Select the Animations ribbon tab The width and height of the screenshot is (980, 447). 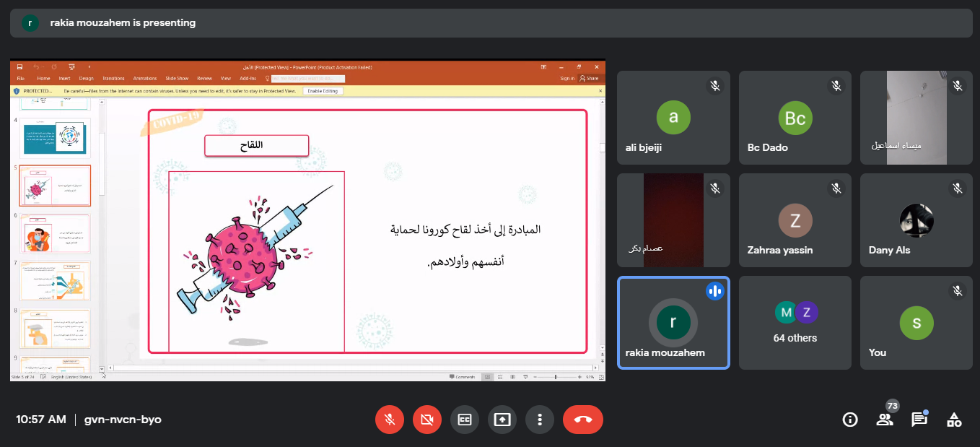(145, 78)
